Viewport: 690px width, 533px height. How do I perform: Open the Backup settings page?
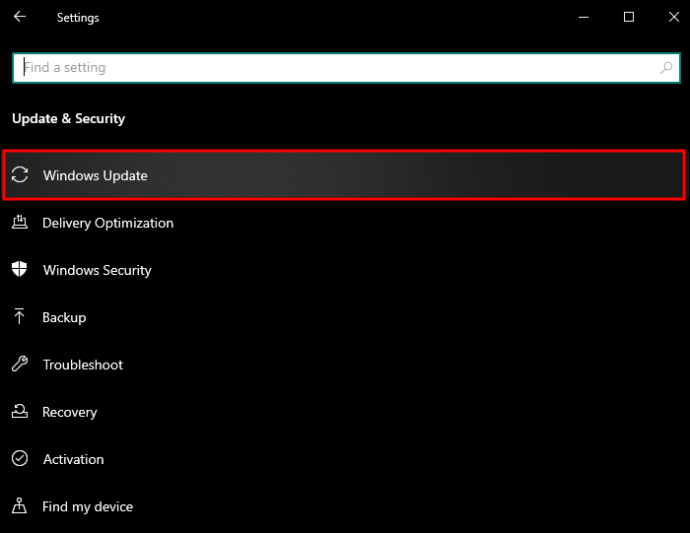[64, 317]
